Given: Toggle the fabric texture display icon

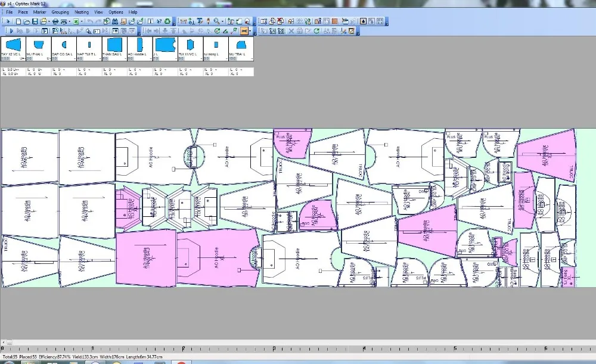Looking at the screenshot, I should 335,21.
